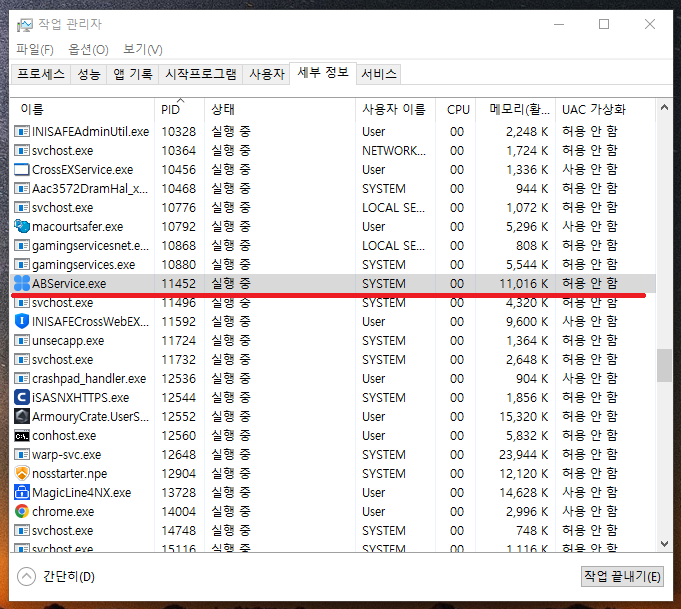Image resolution: width=681 pixels, height=609 pixels.
Task: Sort by the 이름 column header
Action: click(82, 109)
